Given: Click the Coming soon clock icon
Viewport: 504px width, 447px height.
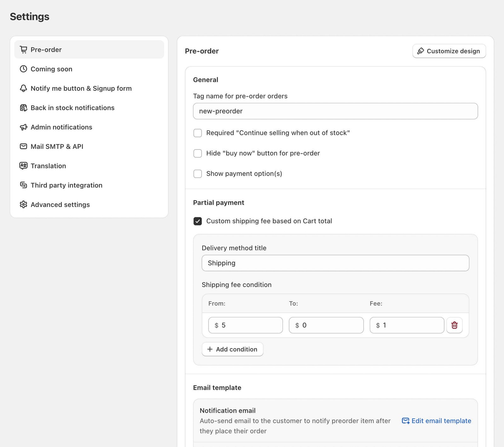Looking at the screenshot, I should click(23, 69).
